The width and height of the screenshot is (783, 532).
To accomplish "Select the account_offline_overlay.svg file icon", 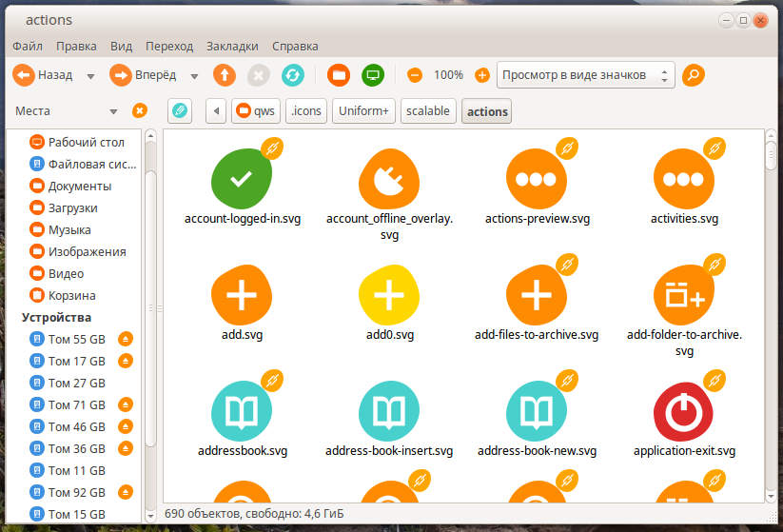I will coord(389,179).
